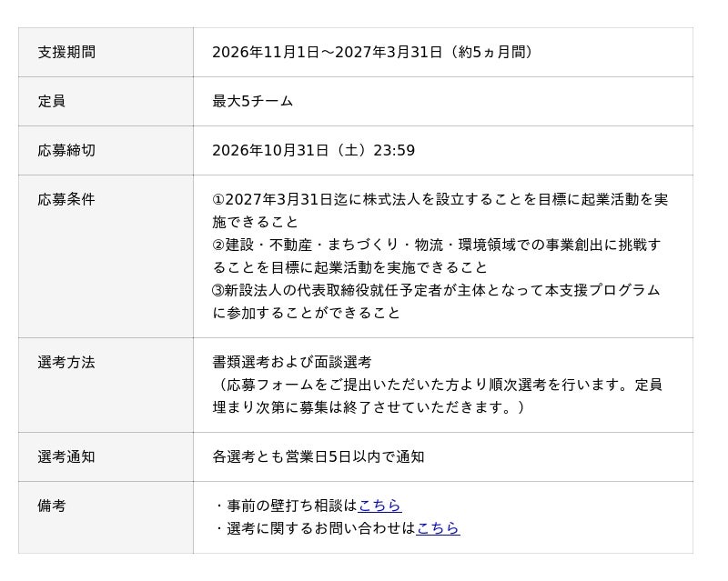This screenshot has height=581, width=728.
Task: Click the 選考通知 header cell
Action: click(106, 457)
